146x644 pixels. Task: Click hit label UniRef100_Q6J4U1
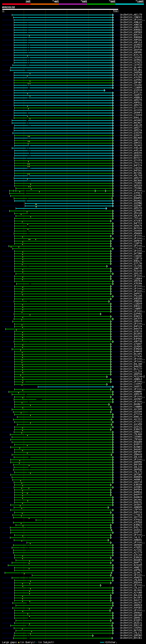tap(131, 590)
